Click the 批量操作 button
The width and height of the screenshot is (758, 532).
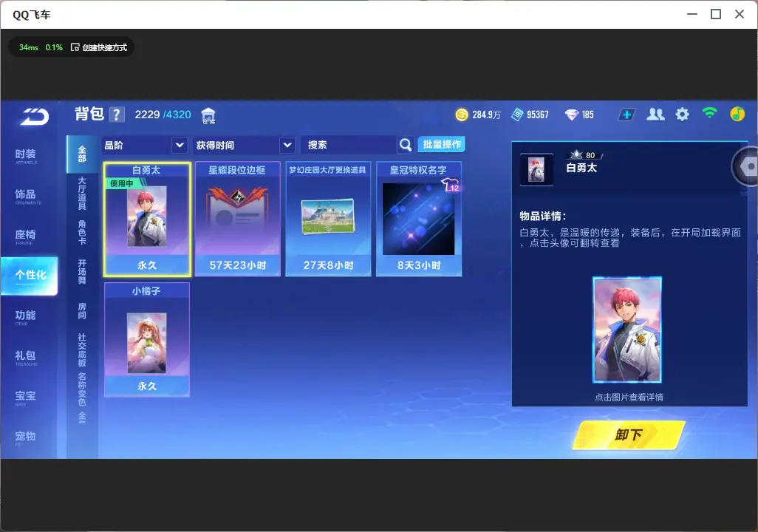click(x=441, y=144)
